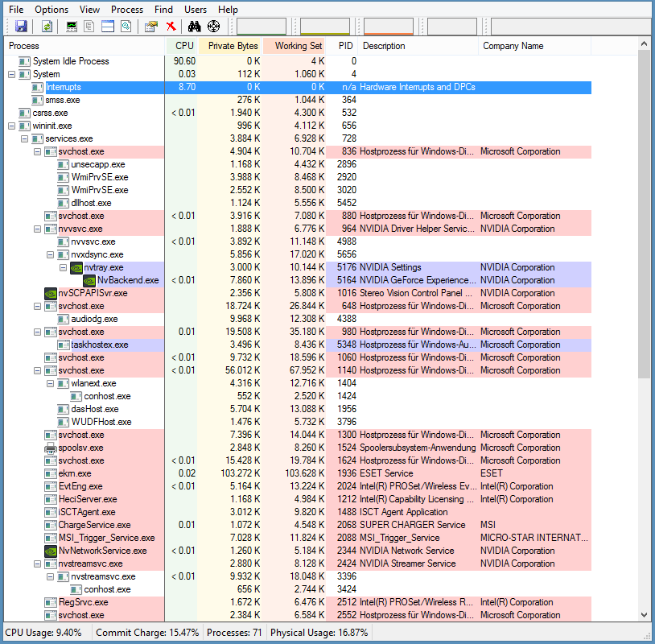
Task: Click the Save toolbar icon
Action: (21, 27)
